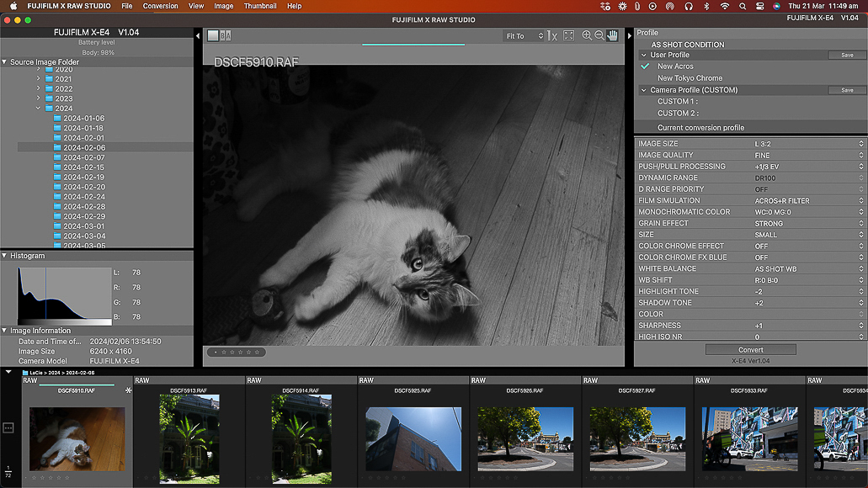Select the hand pan tool
The image size is (868, 488).
(x=612, y=36)
